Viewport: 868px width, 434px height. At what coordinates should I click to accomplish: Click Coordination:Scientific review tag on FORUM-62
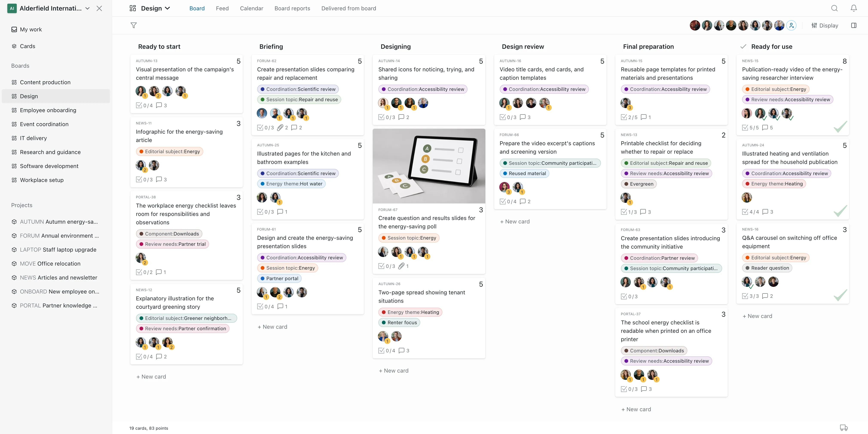point(298,89)
